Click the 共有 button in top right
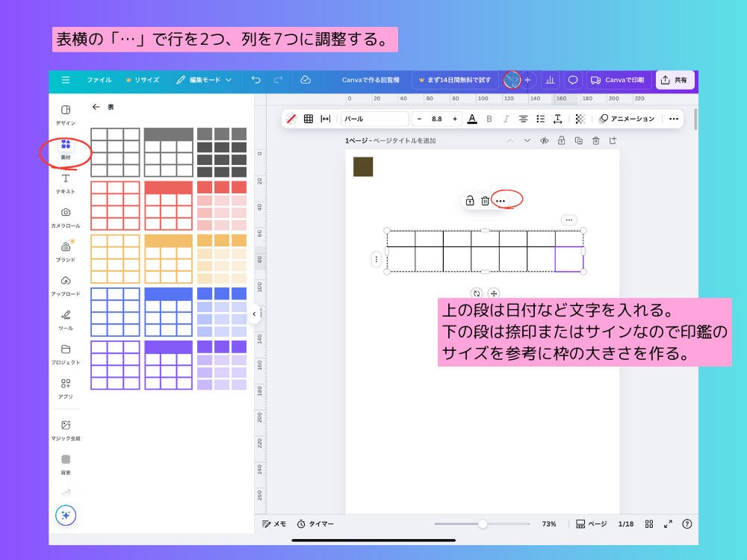The width and height of the screenshot is (747, 560). pos(675,80)
